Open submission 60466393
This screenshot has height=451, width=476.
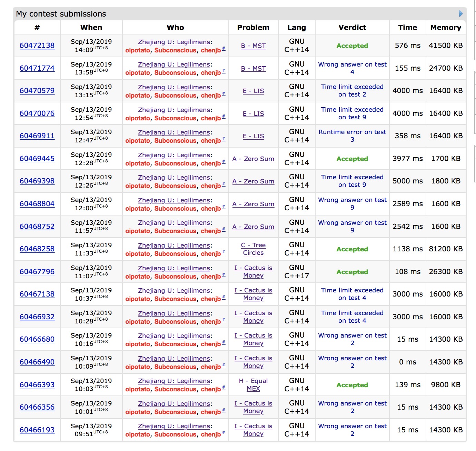(x=37, y=385)
